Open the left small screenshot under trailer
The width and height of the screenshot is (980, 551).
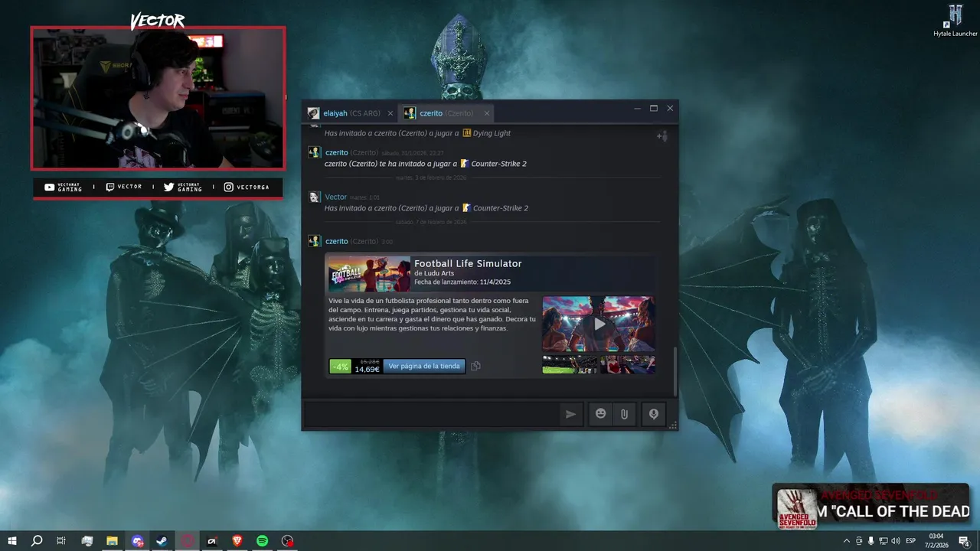pyautogui.click(x=570, y=364)
